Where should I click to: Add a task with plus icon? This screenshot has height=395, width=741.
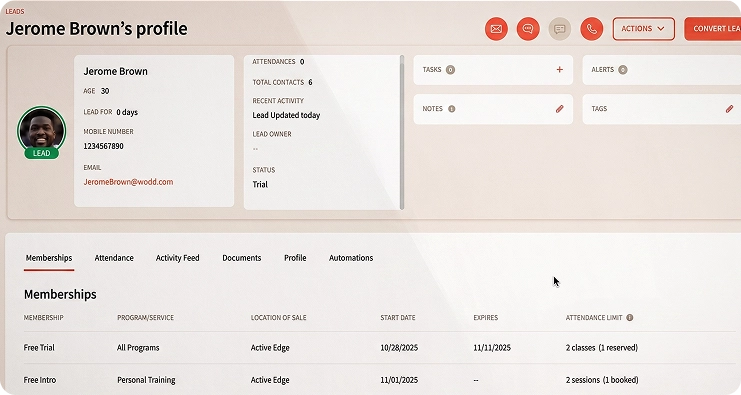[x=560, y=69]
